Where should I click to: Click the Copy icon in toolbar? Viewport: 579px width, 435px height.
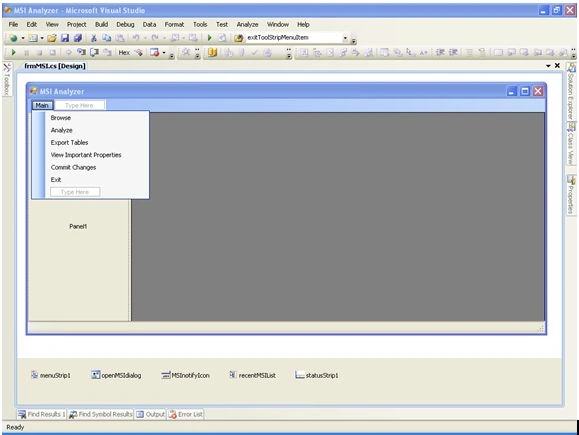107,38
